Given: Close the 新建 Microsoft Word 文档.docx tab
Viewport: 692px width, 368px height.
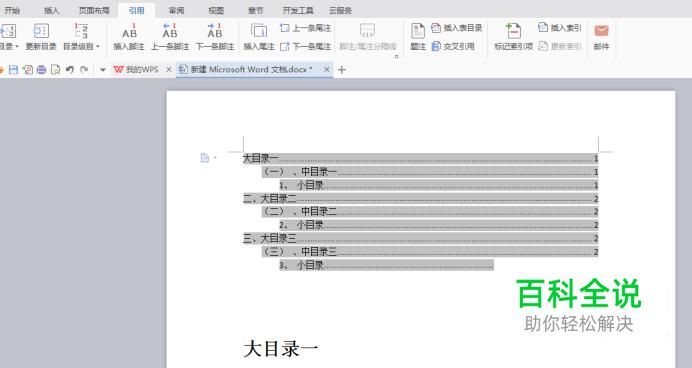Looking at the screenshot, I should [x=326, y=69].
